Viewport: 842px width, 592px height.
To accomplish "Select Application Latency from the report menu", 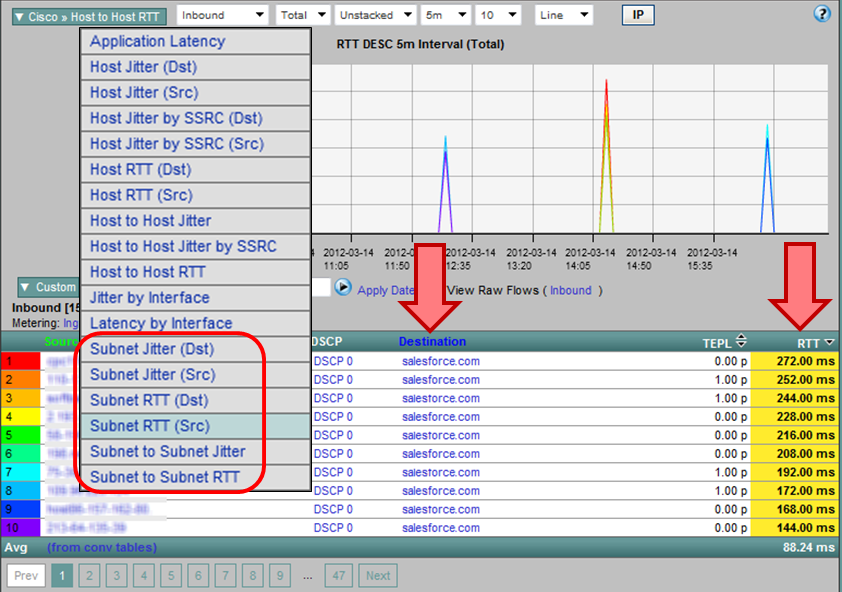I will 157,41.
